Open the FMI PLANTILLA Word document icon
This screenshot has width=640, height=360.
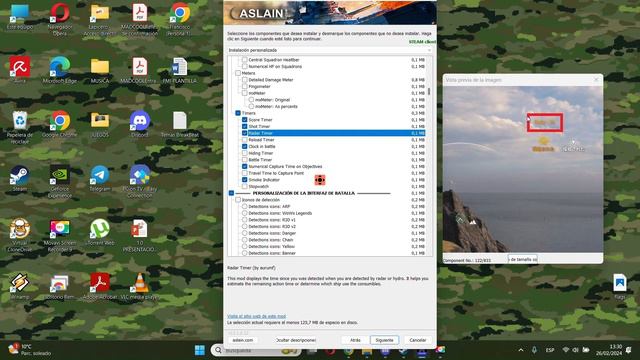[x=179, y=70]
